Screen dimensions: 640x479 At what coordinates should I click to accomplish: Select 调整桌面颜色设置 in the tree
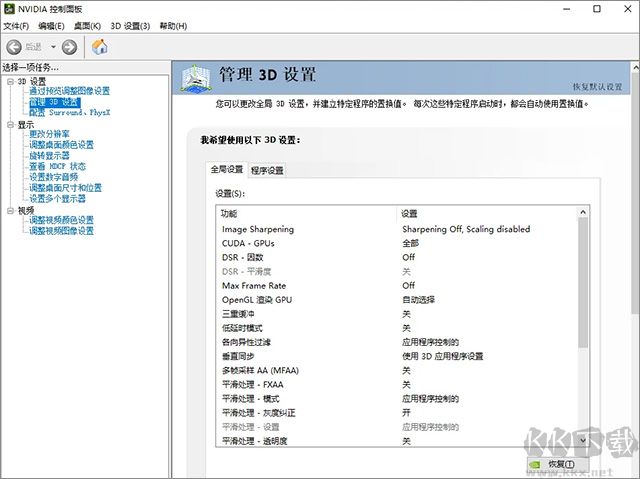61,145
